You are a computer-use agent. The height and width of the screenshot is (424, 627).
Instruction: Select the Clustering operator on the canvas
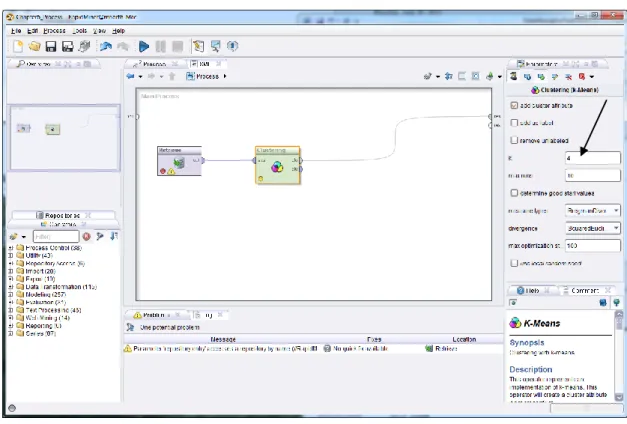[278, 165]
